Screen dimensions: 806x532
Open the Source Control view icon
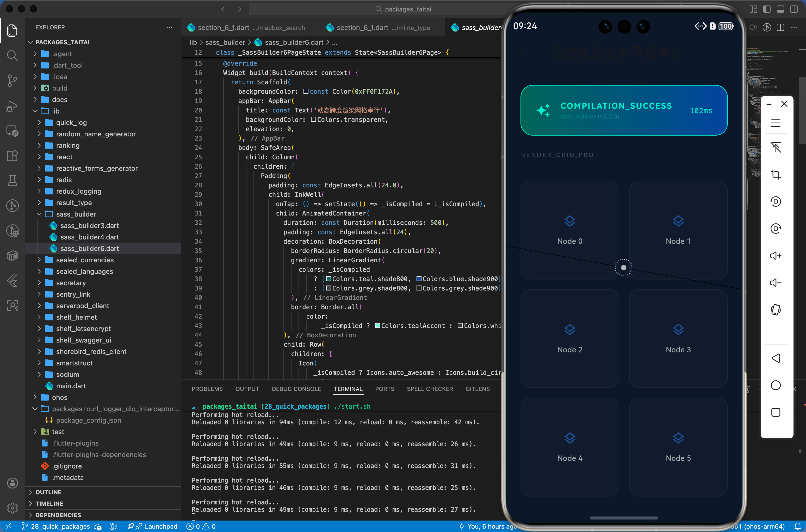[x=12, y=80]
